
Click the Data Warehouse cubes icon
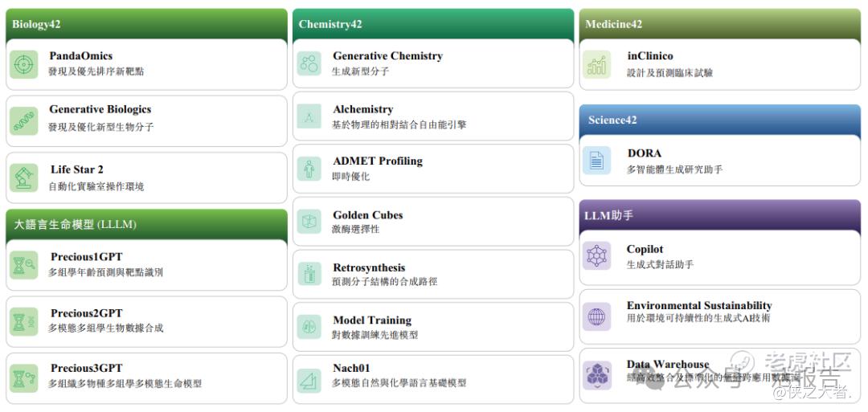(596, 376)
